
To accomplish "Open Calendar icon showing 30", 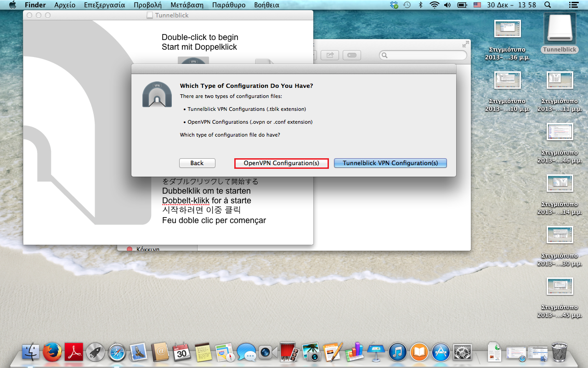I will [x=181, y=353].
